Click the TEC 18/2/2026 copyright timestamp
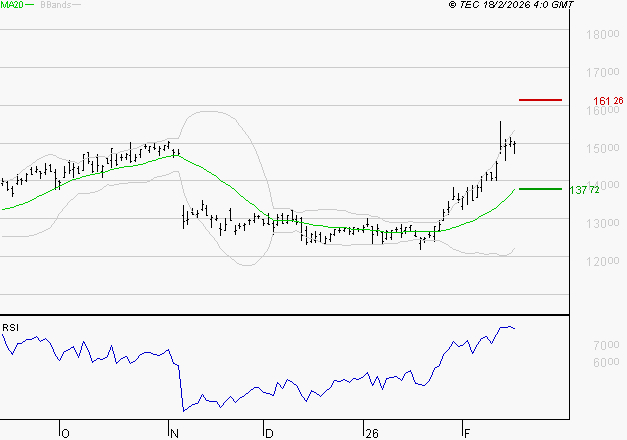The width and height of the screenshot is (627, 440). (511, 4)
